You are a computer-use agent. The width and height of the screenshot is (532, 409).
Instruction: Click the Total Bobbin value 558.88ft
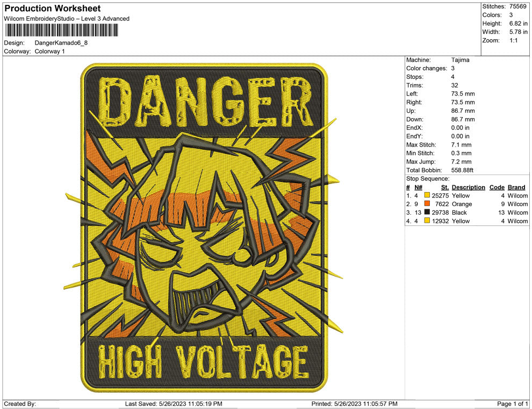coord(462,170)
